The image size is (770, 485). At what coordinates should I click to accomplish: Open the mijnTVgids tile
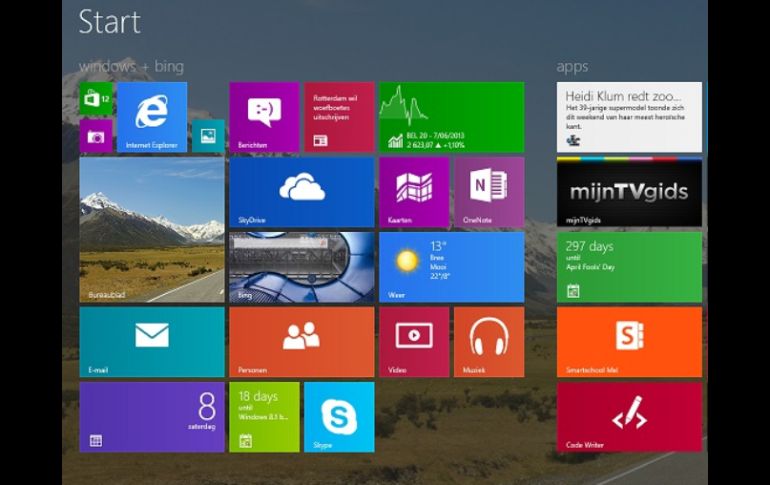[x=629, y=192]
